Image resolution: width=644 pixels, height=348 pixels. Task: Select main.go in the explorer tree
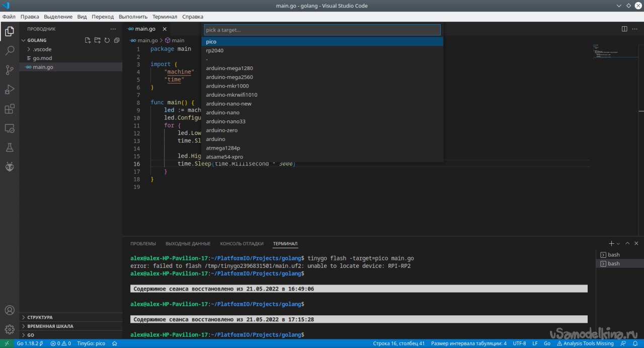[71, 67]
